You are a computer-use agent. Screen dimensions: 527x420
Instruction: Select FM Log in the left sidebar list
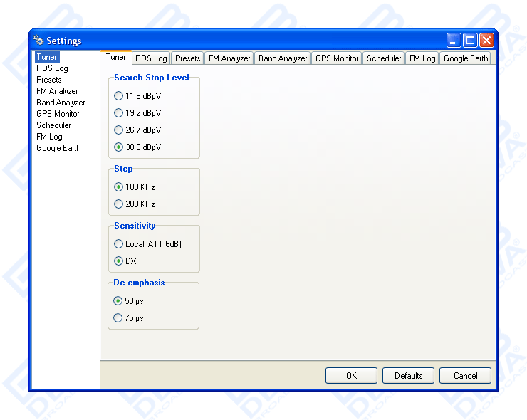pyautogui.click(x=49, y=137)
